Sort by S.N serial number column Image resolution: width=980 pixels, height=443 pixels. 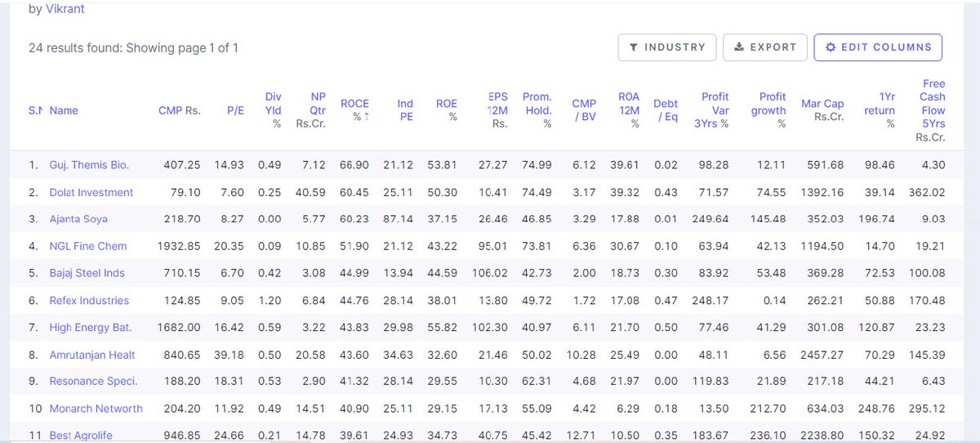(x=35, y=110)
